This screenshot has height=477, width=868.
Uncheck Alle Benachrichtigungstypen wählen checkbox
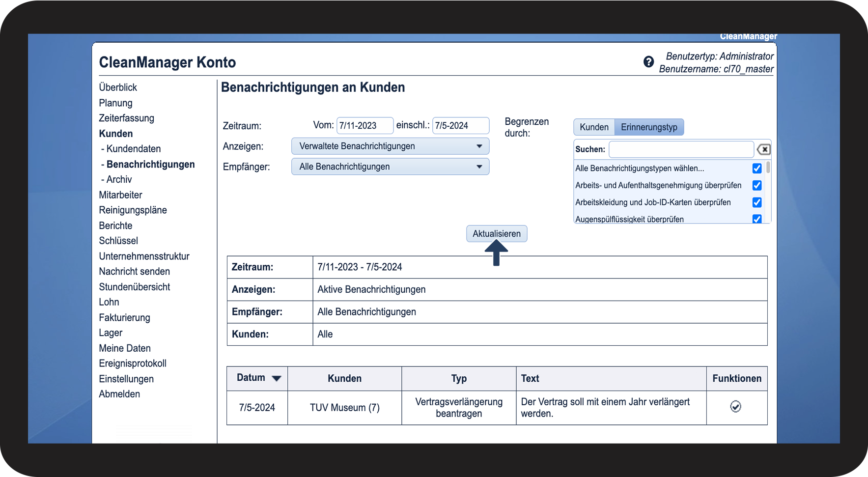(756, 168)
